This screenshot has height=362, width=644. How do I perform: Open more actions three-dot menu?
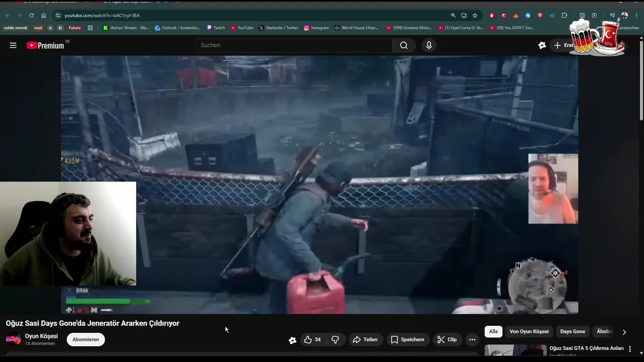click(472, 339)
